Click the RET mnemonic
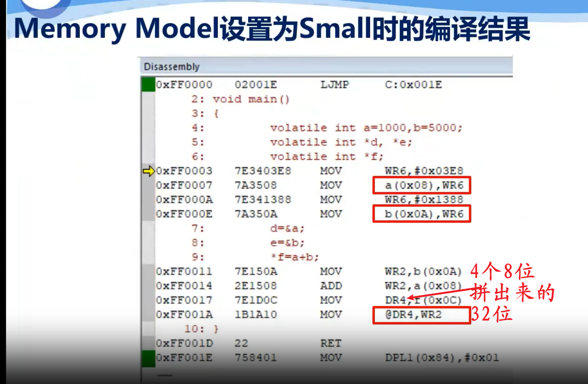 [x=330, y=343]
